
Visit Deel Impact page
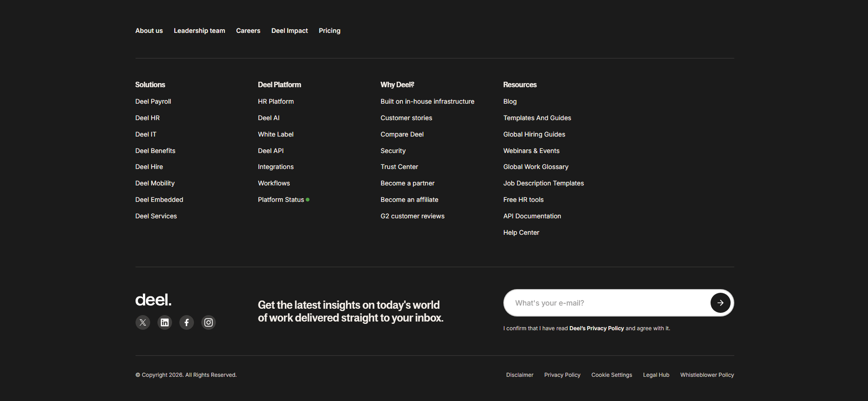click(x=290, y=31)
